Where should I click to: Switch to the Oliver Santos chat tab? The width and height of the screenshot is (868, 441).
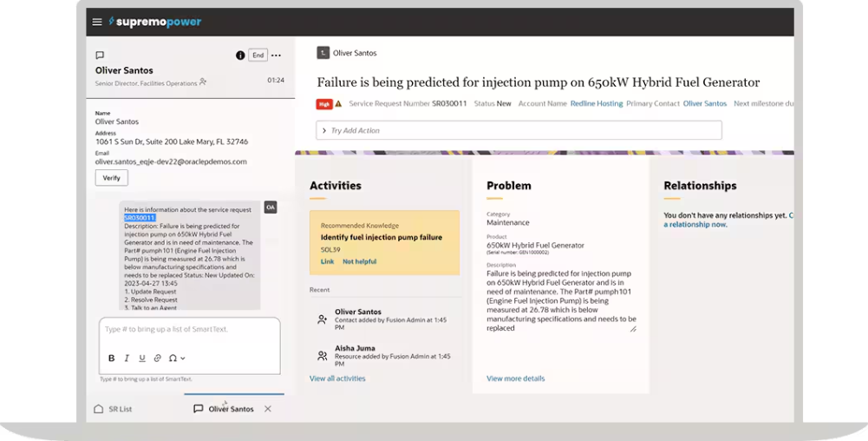[224, 409]
